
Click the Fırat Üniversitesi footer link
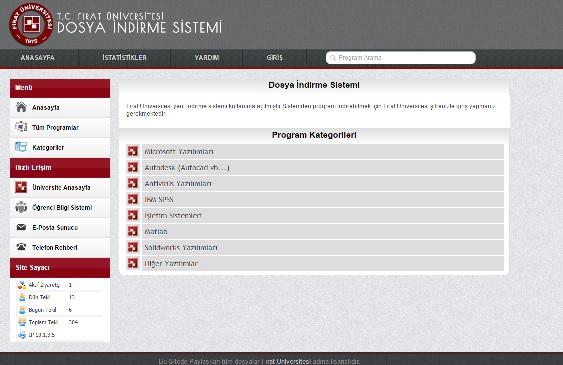point(286,361)
